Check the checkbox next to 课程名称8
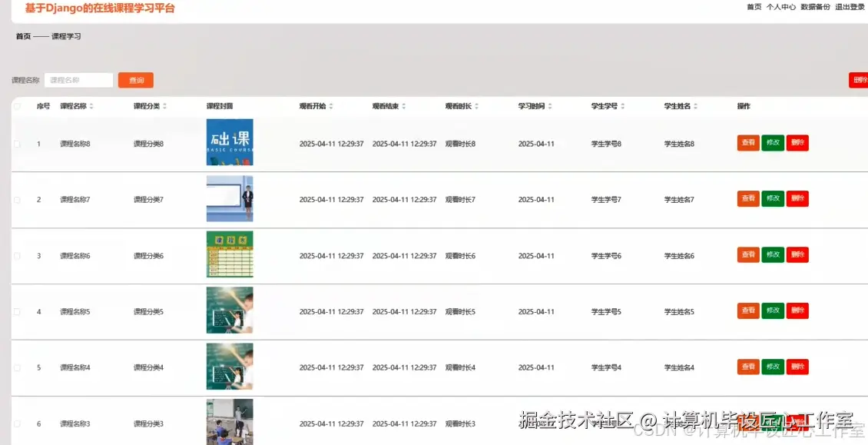Screen dimensions: 868x445 tap(18, 142)
